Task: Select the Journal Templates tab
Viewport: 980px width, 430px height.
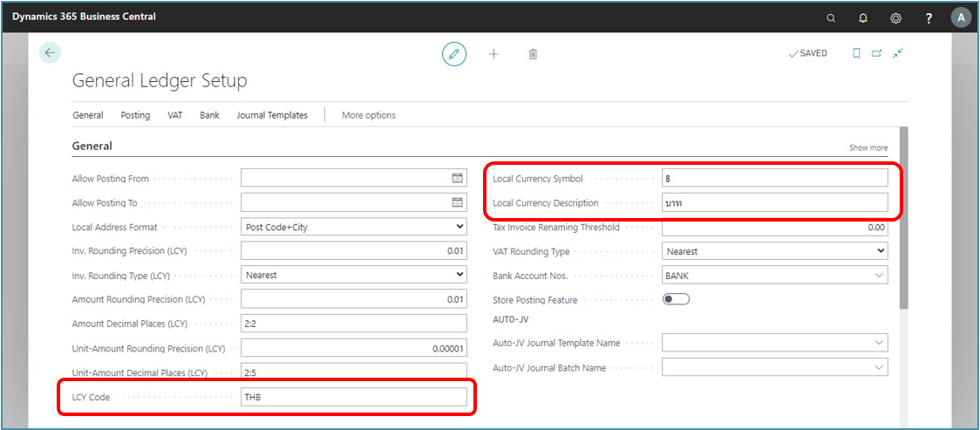Action: (x=272, y=115)
